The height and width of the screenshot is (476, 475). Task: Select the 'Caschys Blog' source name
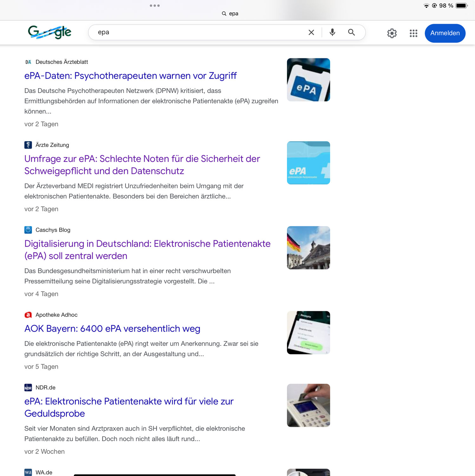pyautogui.click(x=53, y=230)
